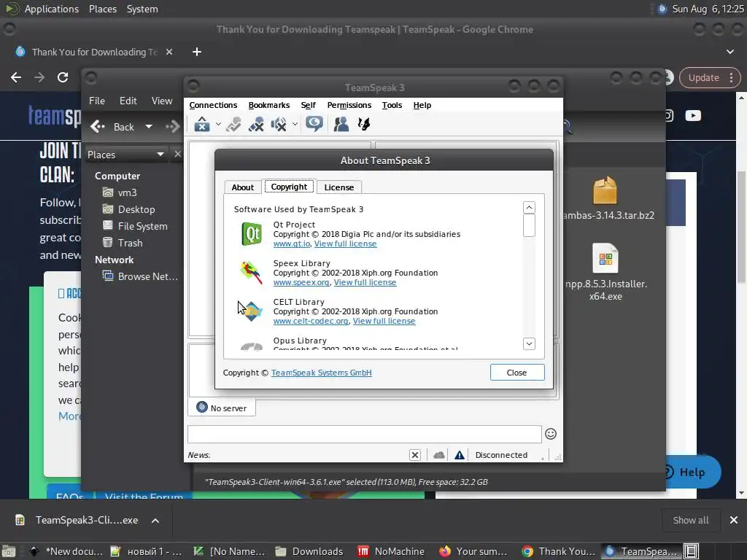Click the TeamSpeak chat input field
747x560 pixels.
(365, 435)
